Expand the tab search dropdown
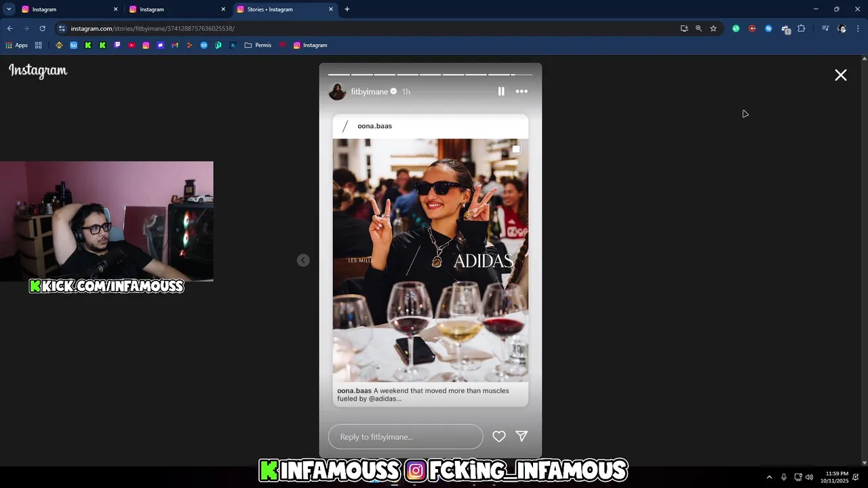The width and height of the screenshot is (868, 488). coord(9,9)
